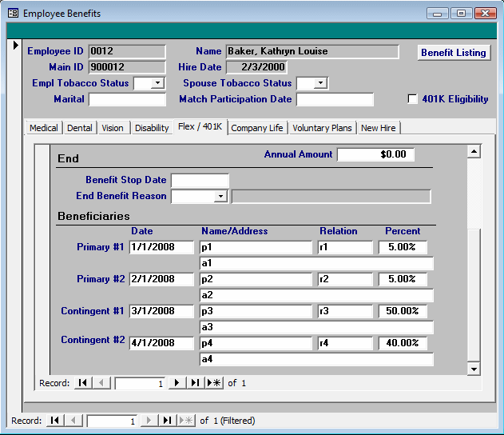
Task: Click the Marital input field
Action: pos(127,99)
